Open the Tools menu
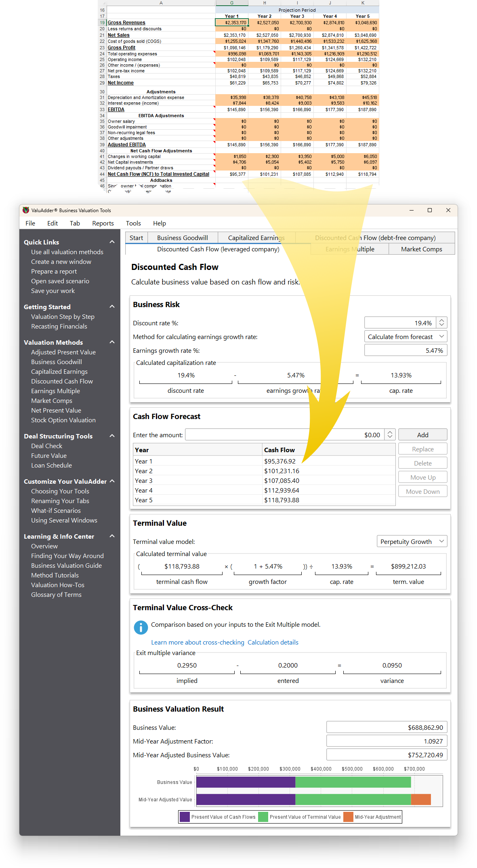 (133, 223)
